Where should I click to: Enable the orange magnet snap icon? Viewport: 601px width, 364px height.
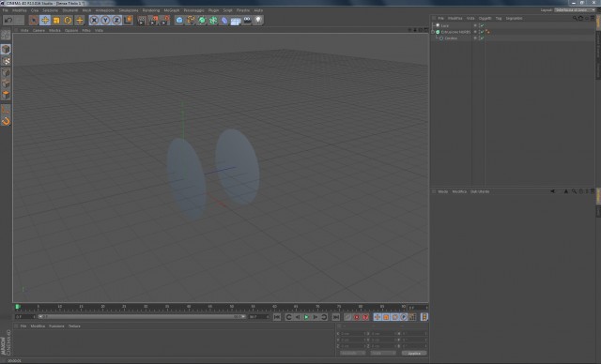6,122
